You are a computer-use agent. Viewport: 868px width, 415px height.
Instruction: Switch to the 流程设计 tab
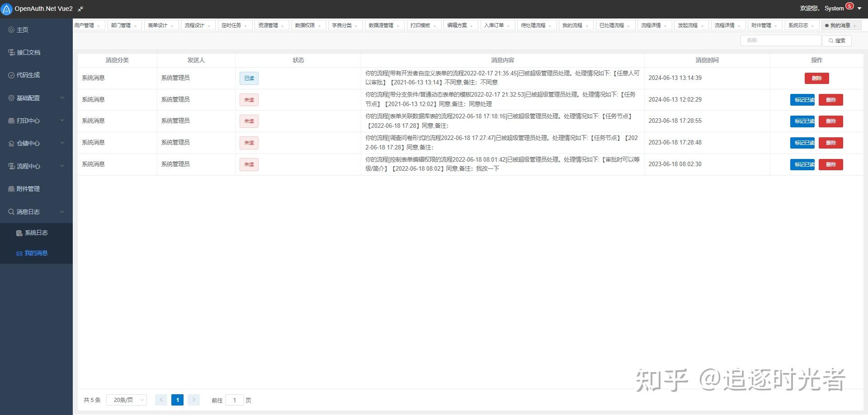point(194,25)
